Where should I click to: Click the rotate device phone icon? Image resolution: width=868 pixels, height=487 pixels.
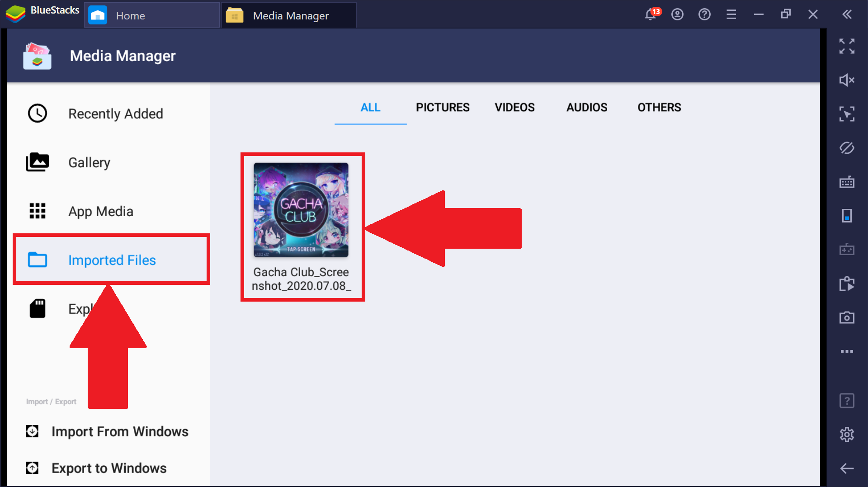pyautogui.click(x=847, y=216)
